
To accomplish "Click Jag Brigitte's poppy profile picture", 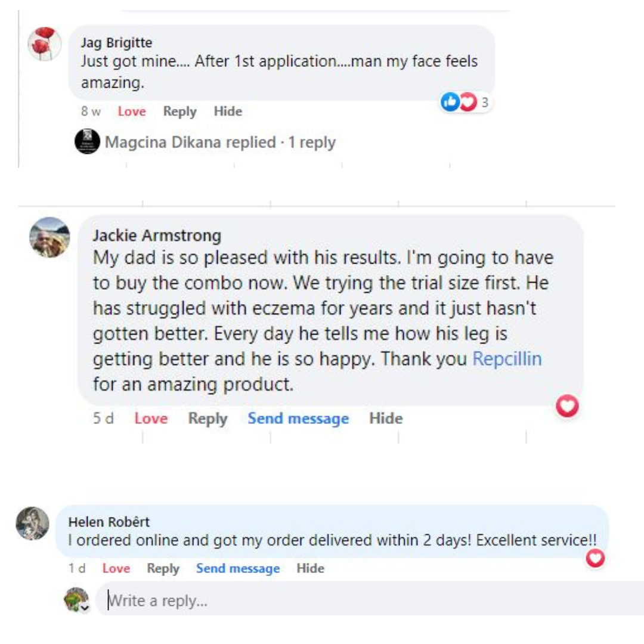I will click(45, 44).
